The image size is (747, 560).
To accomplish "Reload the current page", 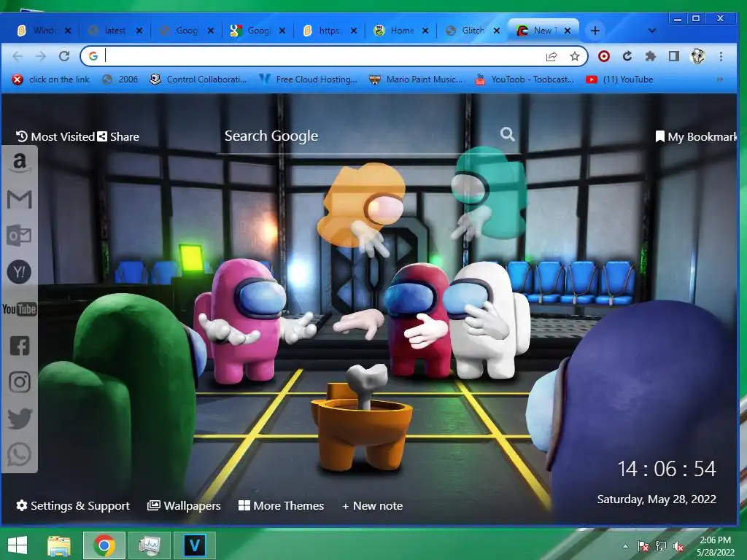I will pos(64,56).
